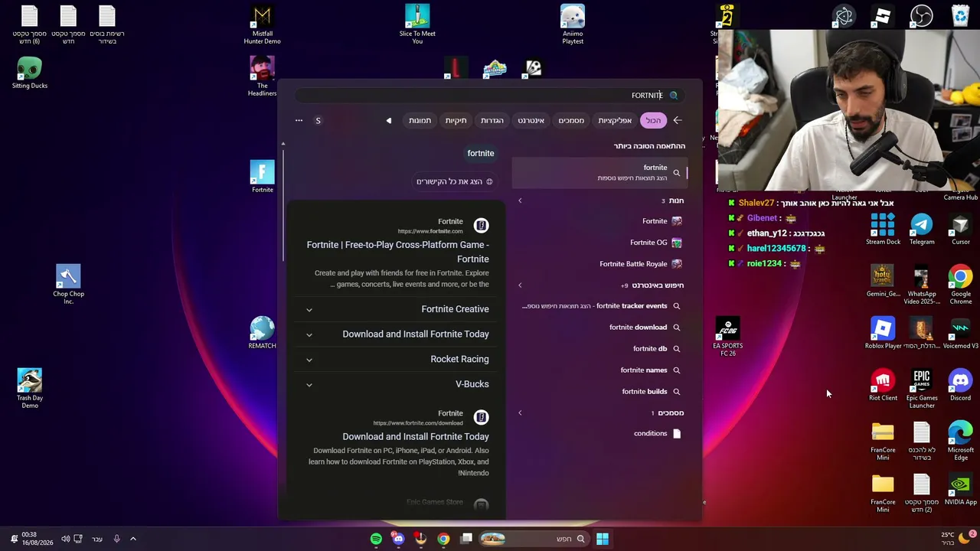Image resolution: width=980 pixels, height=551 pixels.
Task: Open The Headliners desktop icon
Action: (x=262, y=77)
